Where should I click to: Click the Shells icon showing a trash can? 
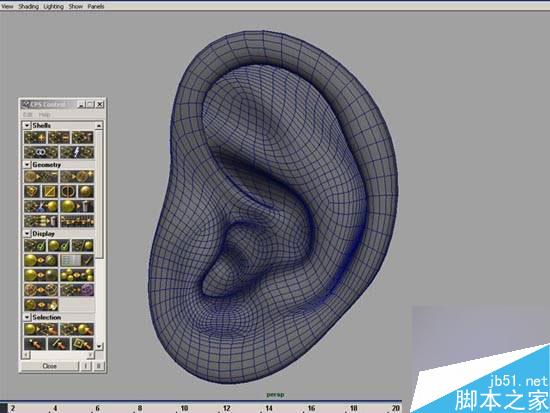pyautogui.click(x=82, y=137)
